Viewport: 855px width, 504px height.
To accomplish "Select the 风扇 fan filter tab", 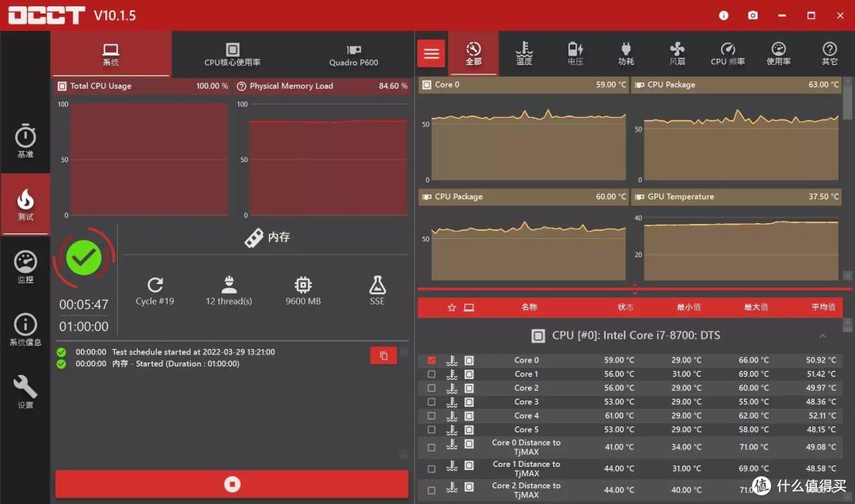I will 677,53.
